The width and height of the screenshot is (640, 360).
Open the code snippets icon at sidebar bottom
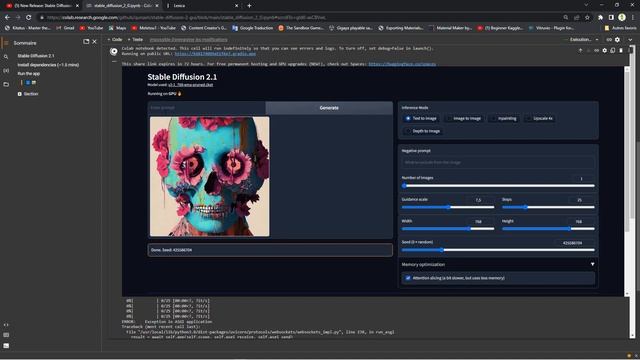(6, 325)
